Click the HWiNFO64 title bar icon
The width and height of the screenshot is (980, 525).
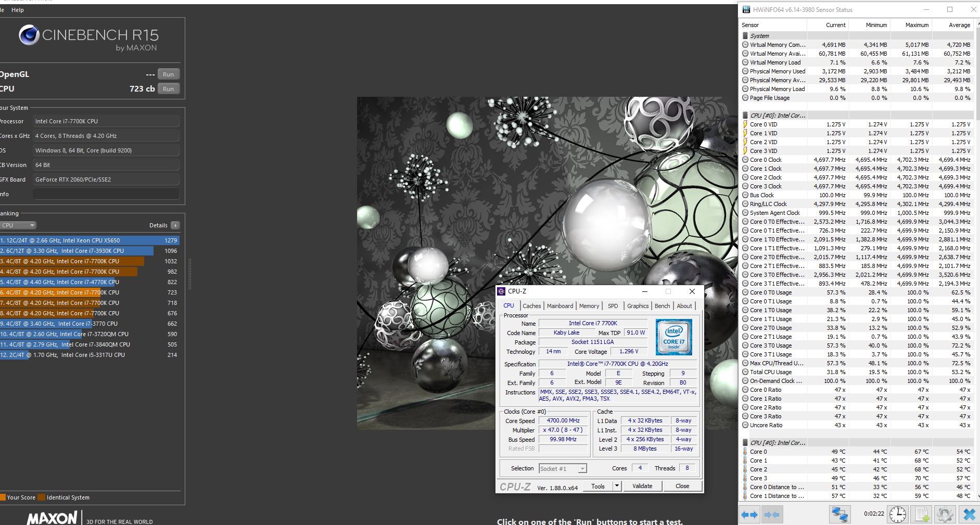[x=746, y=9]
